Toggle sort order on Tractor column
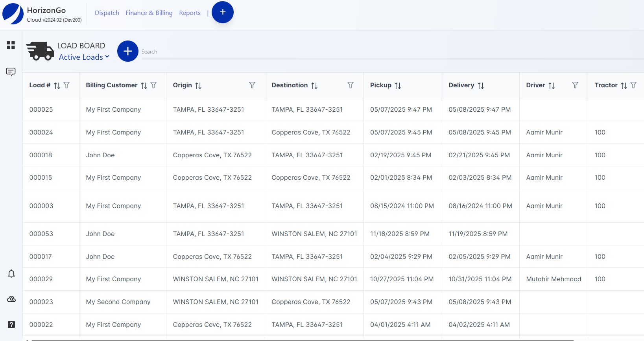This screenshot has width=644, height=341. tap(624, 86)
